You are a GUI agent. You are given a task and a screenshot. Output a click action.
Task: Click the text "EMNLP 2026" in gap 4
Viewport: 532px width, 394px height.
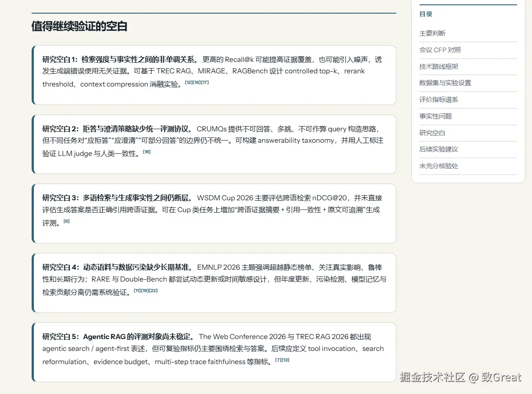coord(218,267)
